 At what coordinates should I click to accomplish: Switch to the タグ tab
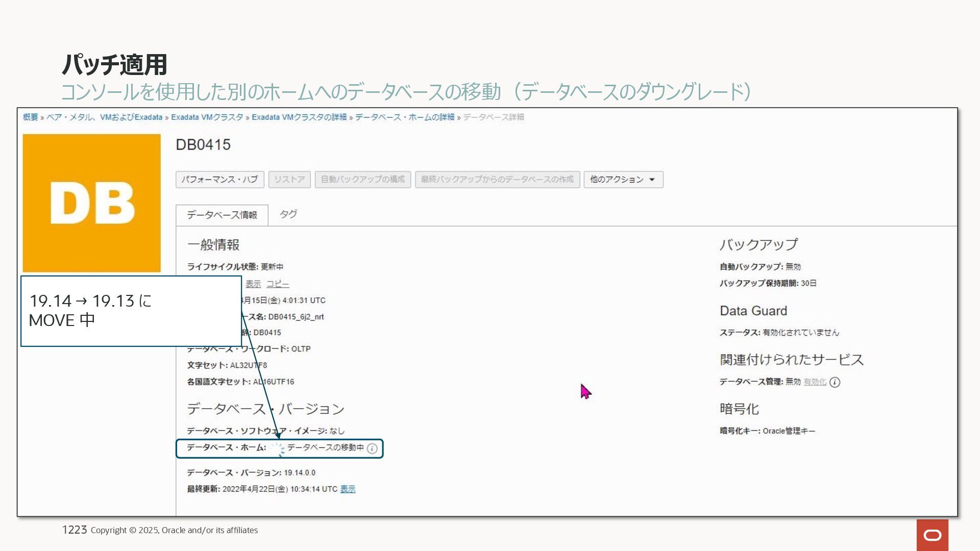coord(288,214)
